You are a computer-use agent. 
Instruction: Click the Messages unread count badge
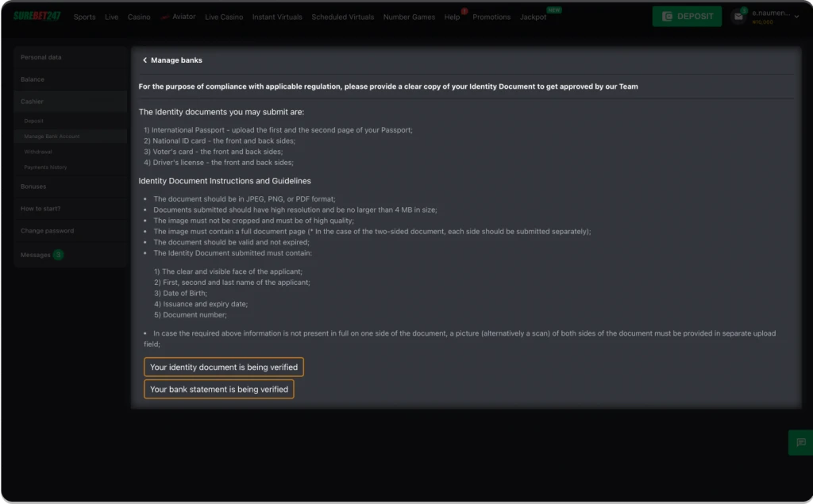coord(58,255)
